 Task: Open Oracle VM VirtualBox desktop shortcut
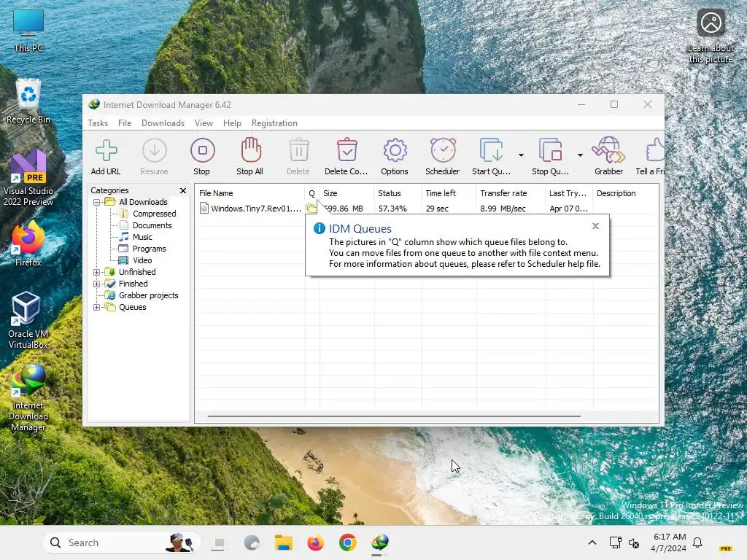pos(28,321)
